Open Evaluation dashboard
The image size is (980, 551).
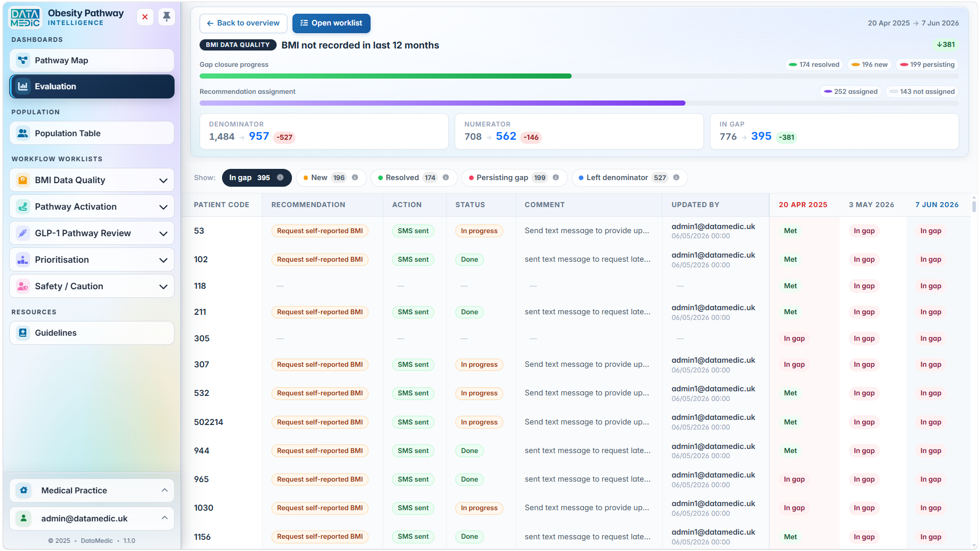(x=92, y=86)
